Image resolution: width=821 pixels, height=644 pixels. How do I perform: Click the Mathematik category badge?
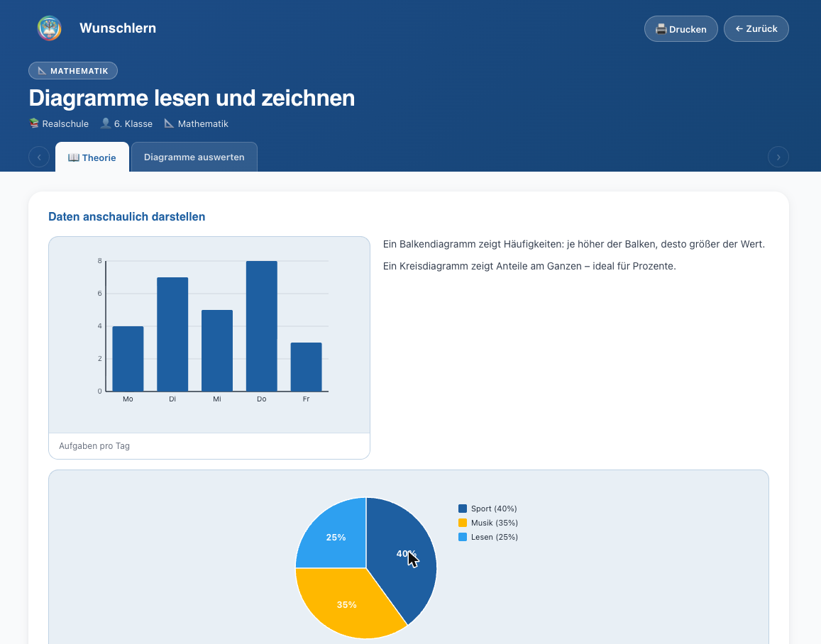pos(73,71)
